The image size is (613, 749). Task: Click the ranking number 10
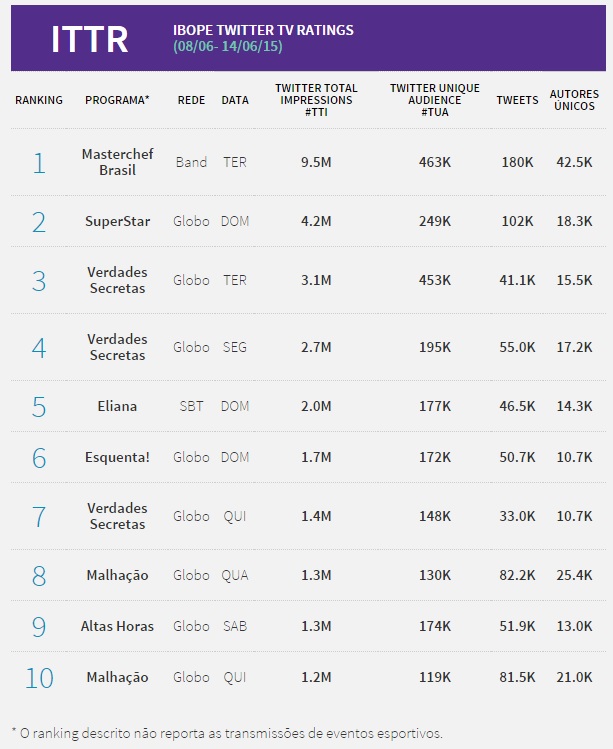click(x=39, y=677)
